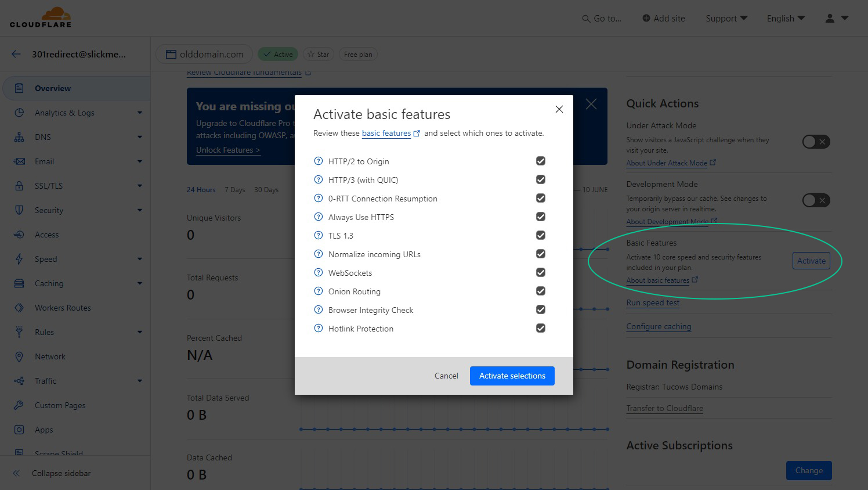Click help icon next to TLS 1.3

click(318, 235)
